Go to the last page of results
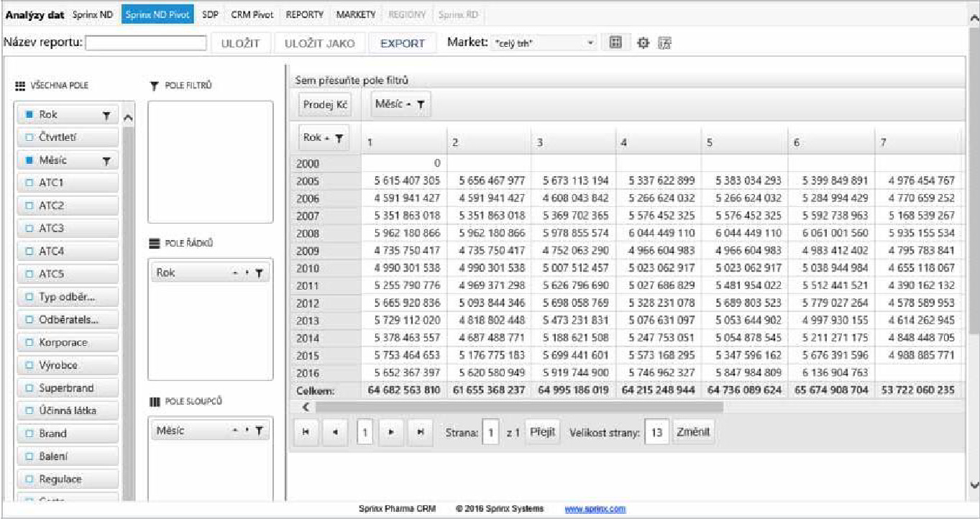This screenshot has width=980, height=519. 420,433
